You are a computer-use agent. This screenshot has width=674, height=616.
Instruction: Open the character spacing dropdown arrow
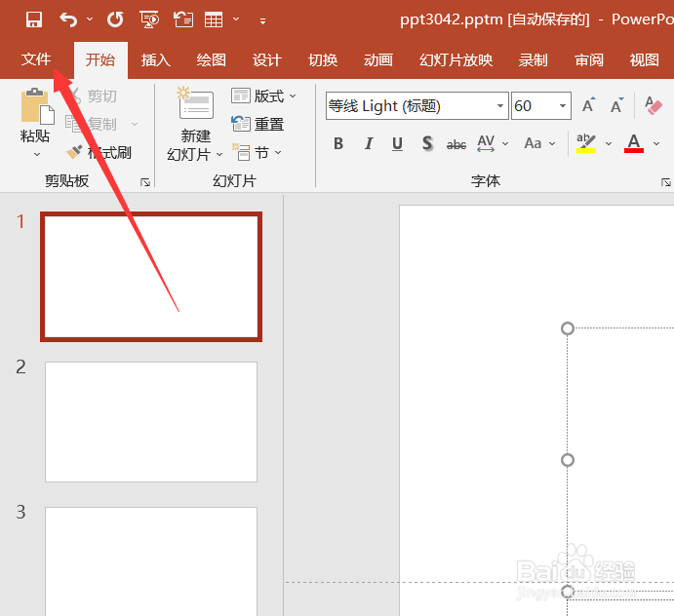click(505, 143)
